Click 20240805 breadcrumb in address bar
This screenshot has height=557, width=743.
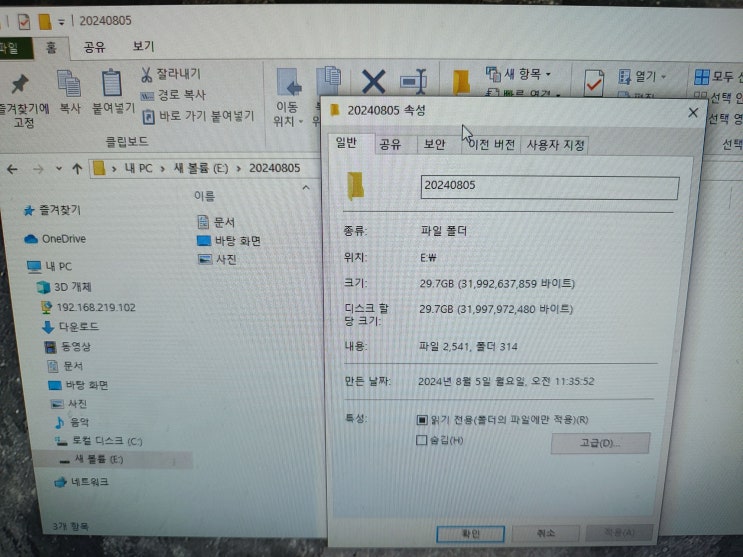coord(275,168)
